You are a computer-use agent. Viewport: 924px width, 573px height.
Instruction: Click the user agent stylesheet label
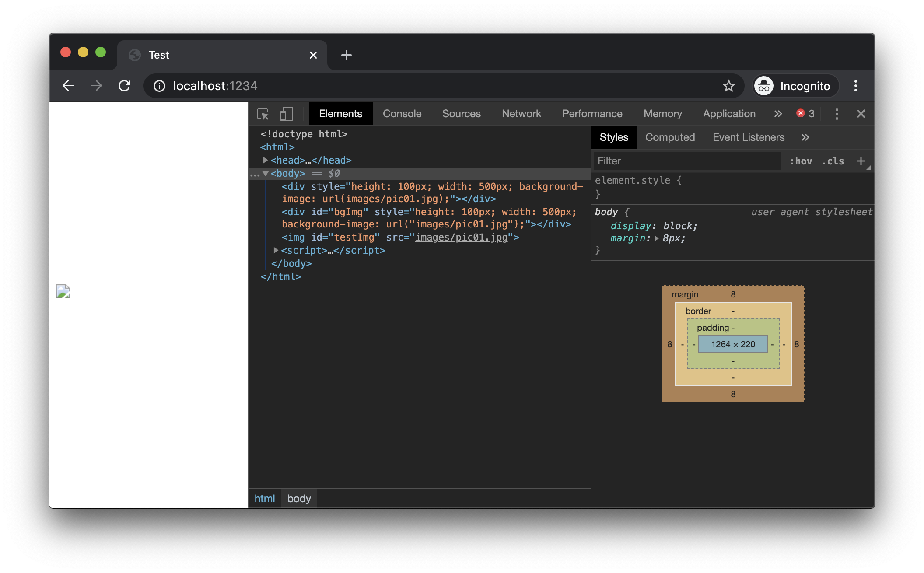point(812,212)
